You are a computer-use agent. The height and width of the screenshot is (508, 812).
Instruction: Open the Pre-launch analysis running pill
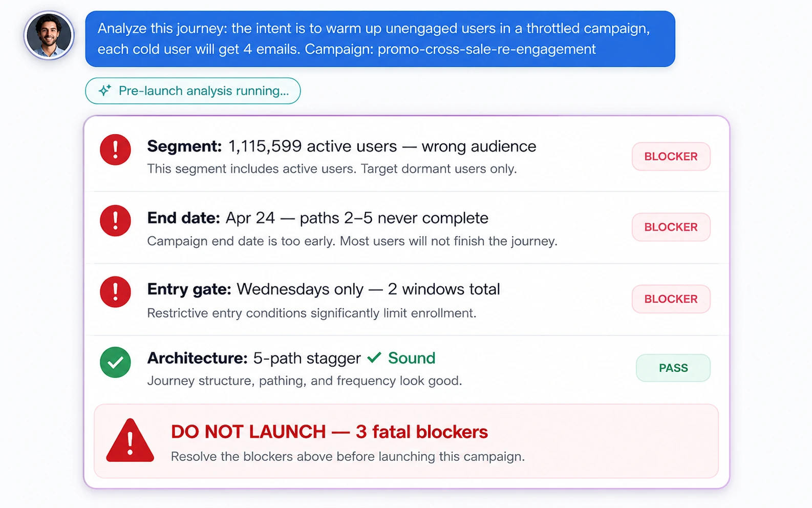coord(193,91)
